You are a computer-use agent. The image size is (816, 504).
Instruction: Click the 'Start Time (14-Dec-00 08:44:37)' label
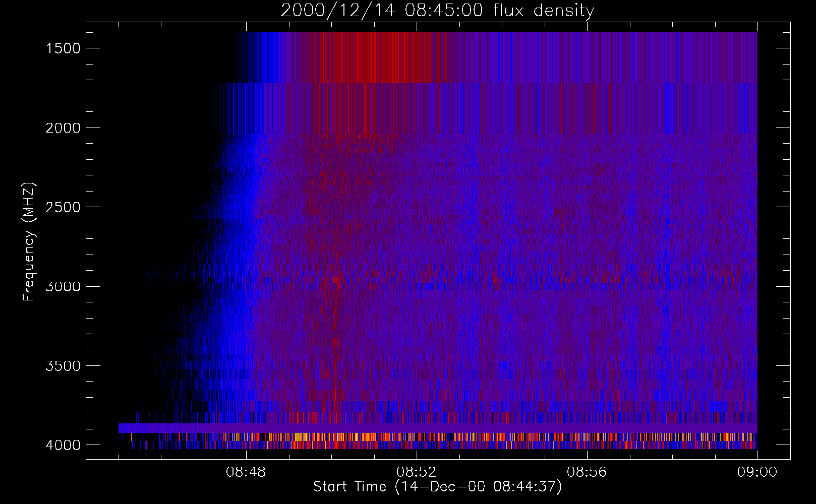coord(437,487)
